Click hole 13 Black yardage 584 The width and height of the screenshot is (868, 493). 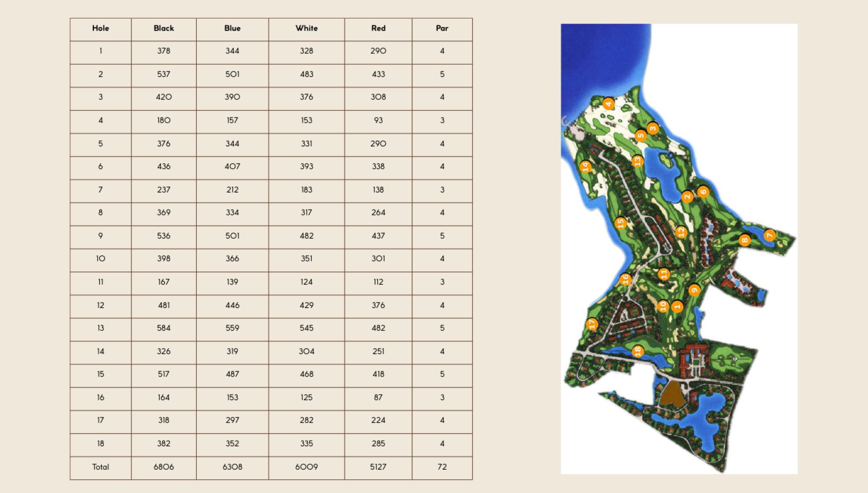point(164,328)
